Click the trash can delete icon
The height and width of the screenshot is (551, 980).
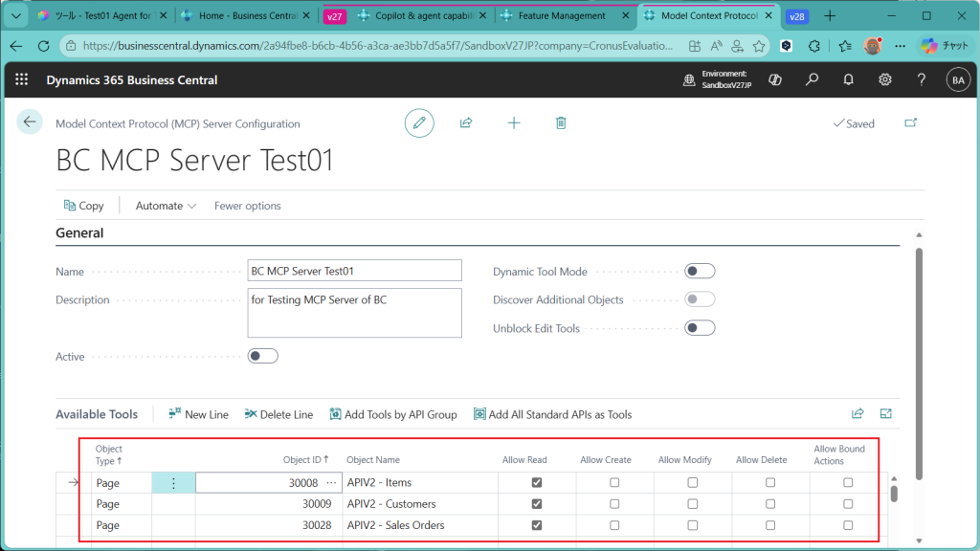point(561,122)
